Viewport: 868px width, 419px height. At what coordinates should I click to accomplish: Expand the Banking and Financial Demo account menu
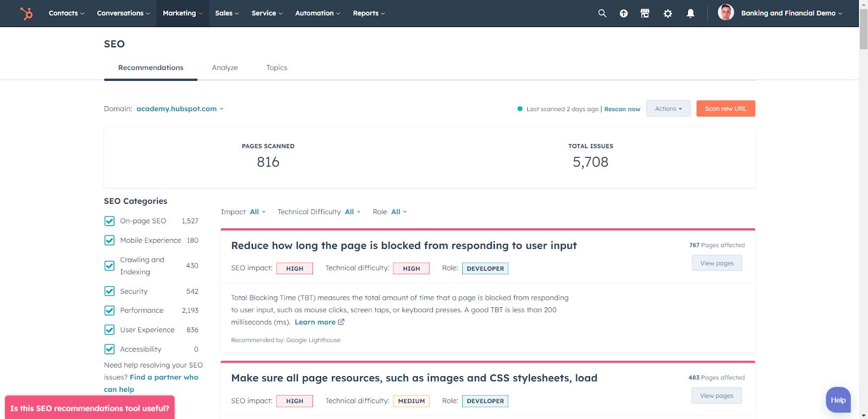(792, 13)
